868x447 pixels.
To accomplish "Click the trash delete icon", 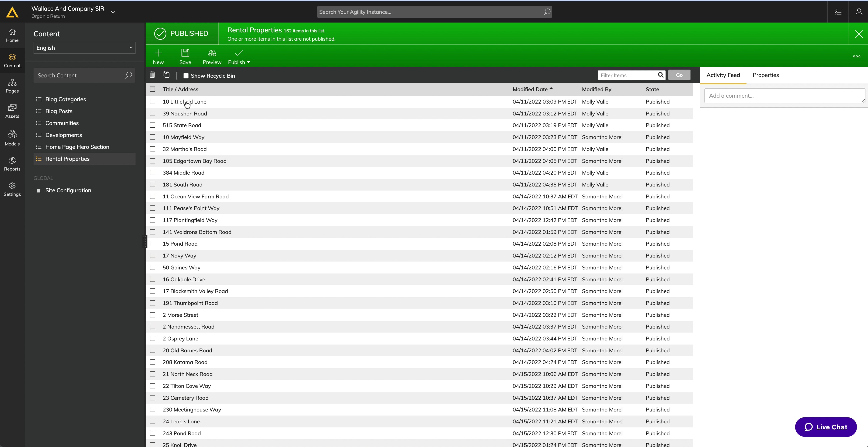I will click(152, 75).
